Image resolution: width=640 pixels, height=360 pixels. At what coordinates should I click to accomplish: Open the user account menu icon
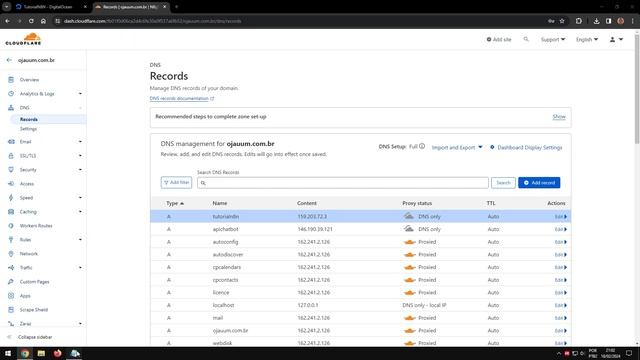tap(616, 40)
